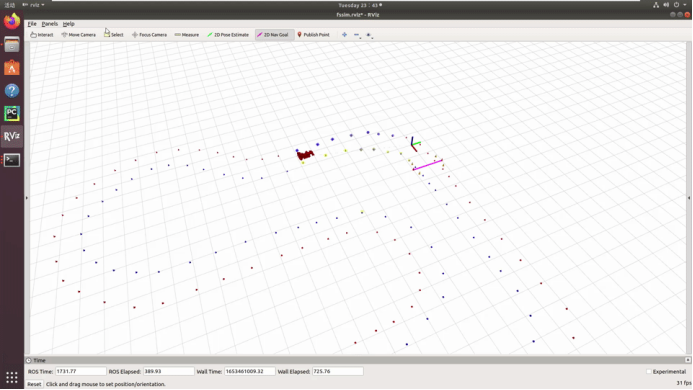Expand the left side panel arrow
The image size is (693, 390).
coord(27,198)
